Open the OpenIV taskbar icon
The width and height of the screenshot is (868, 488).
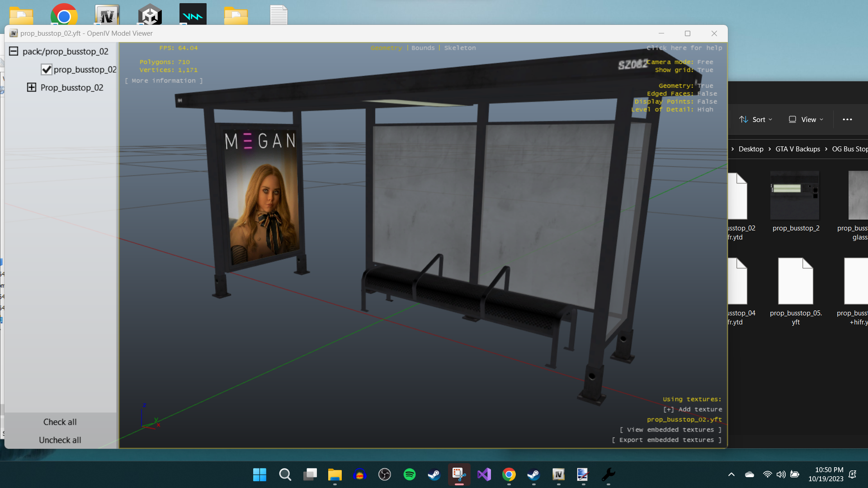click(558, 474)
